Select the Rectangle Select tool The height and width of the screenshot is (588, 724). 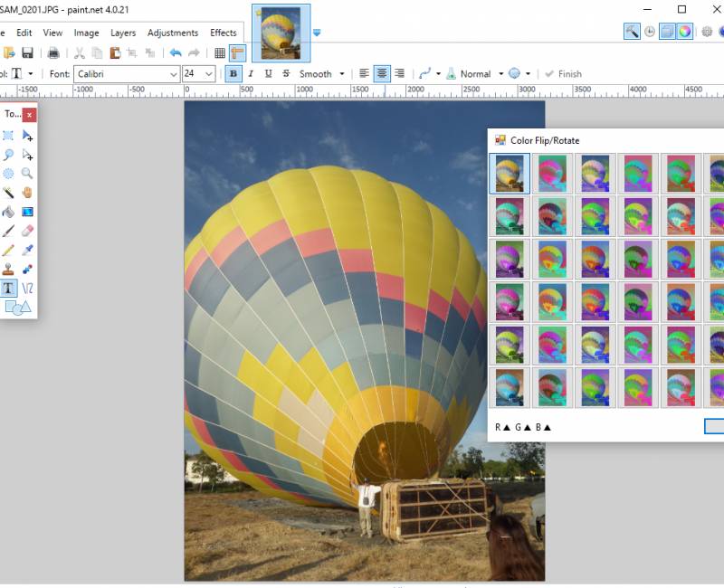[8, 135]
